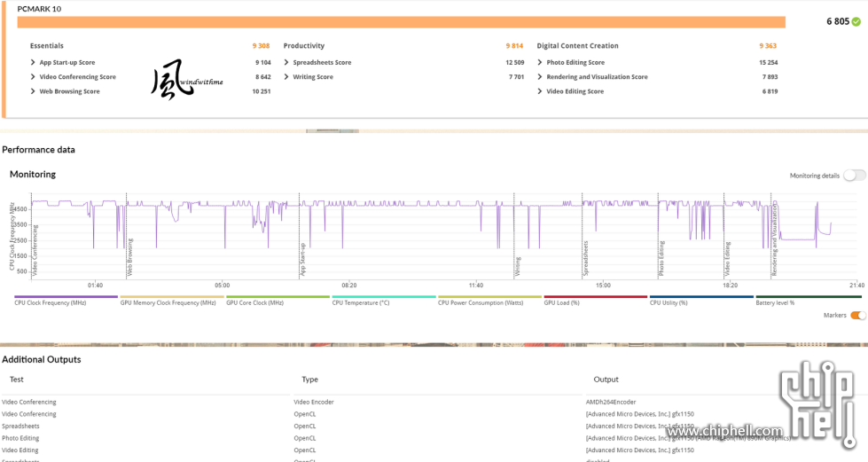Expand the Video Conferencing Score row

pos(33,77)
